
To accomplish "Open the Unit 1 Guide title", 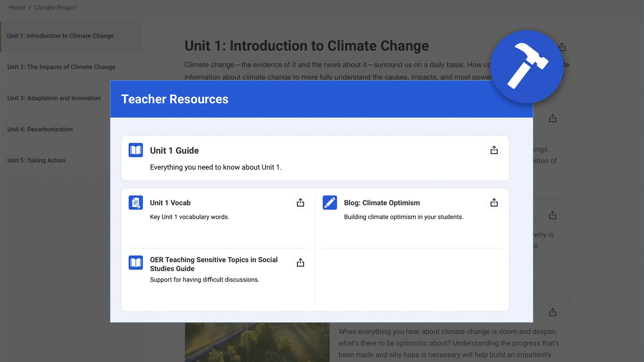I will point(174,150).
